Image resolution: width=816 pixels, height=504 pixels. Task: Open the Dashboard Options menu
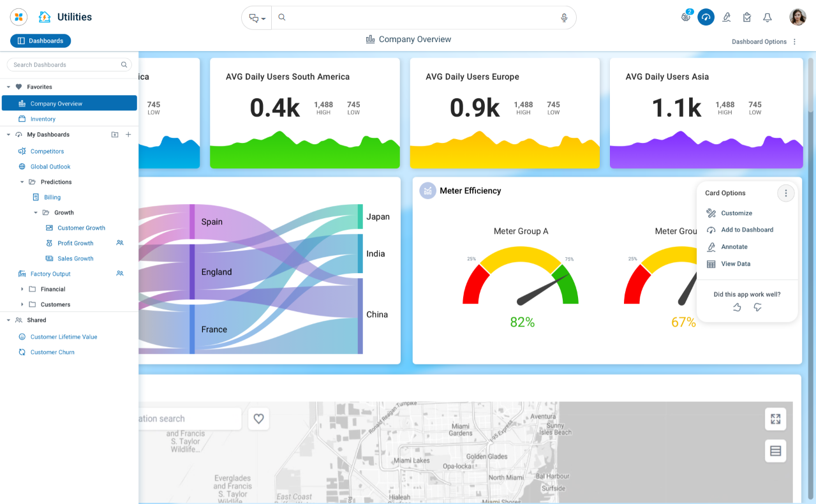(x=794, y=41)
